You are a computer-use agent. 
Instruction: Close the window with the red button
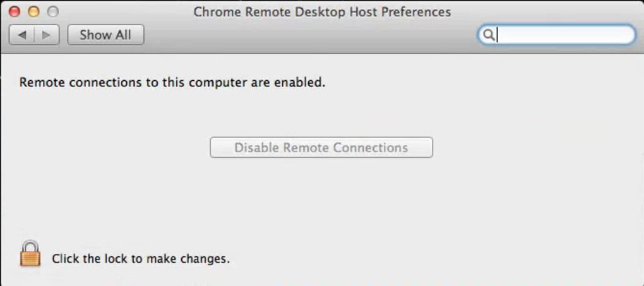(x=14, y=12)
